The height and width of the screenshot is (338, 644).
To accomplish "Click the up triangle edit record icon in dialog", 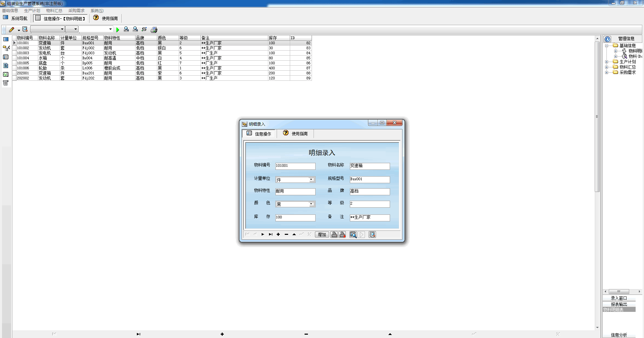I will (x=294, y=234).
